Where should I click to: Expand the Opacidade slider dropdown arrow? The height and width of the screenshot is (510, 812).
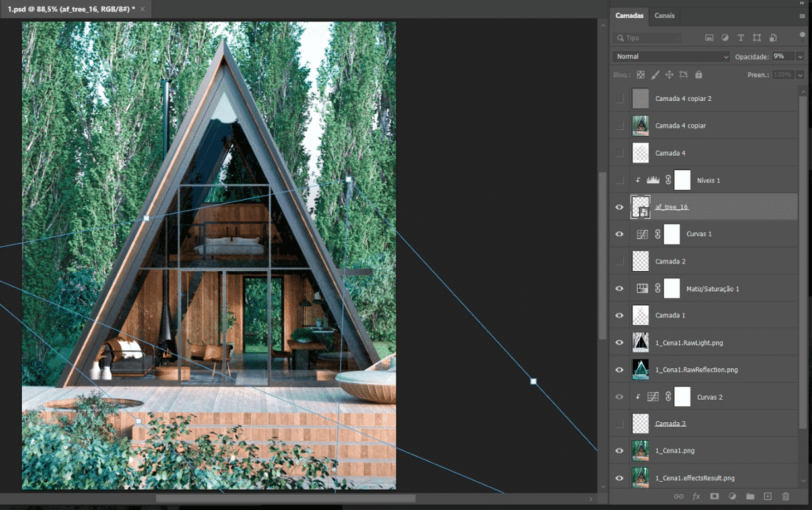[800, 57]
